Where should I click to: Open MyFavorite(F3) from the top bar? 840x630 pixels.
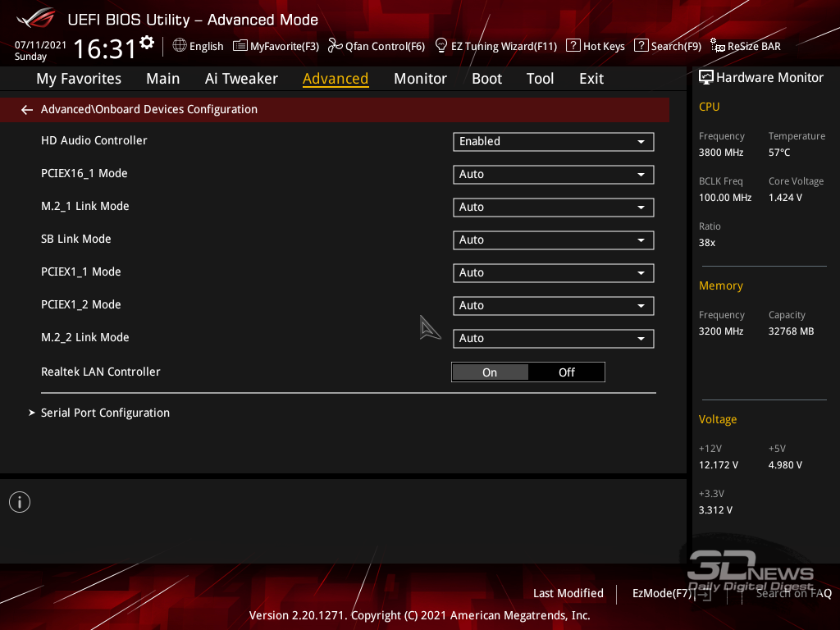pos(276,46)
